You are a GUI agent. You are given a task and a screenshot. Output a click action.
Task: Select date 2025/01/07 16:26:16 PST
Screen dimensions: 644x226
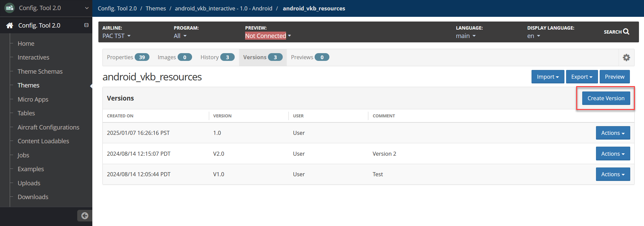138,133
